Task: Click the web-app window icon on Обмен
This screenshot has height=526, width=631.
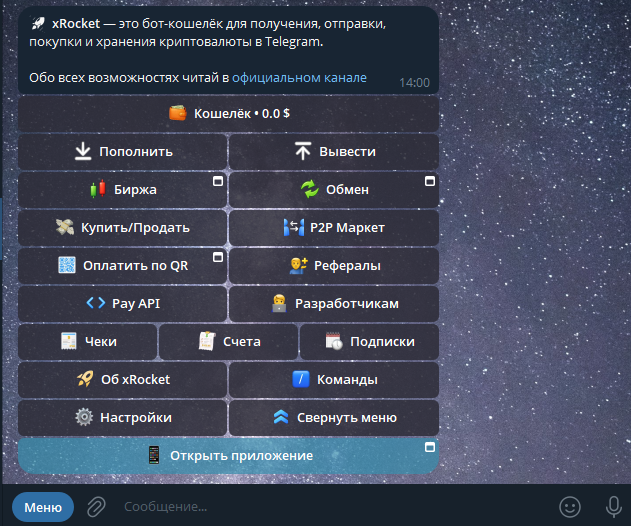Action: [430, 181]
